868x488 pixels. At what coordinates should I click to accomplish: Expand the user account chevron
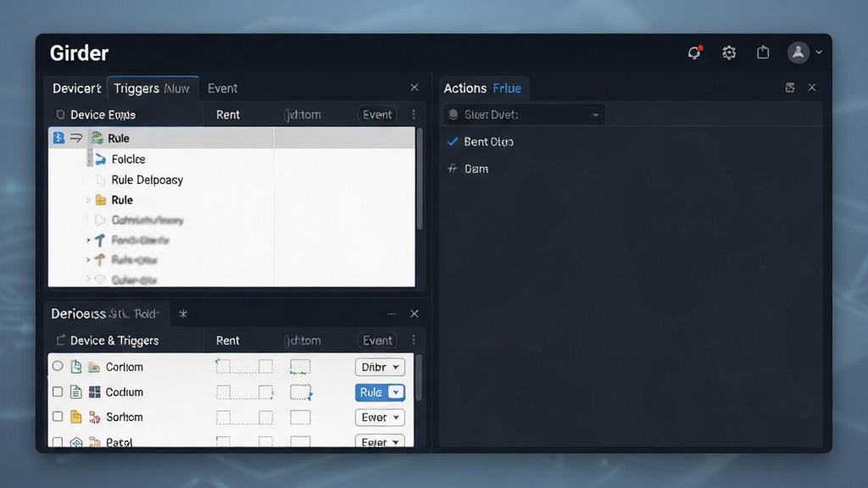click(x=819, y=53)
